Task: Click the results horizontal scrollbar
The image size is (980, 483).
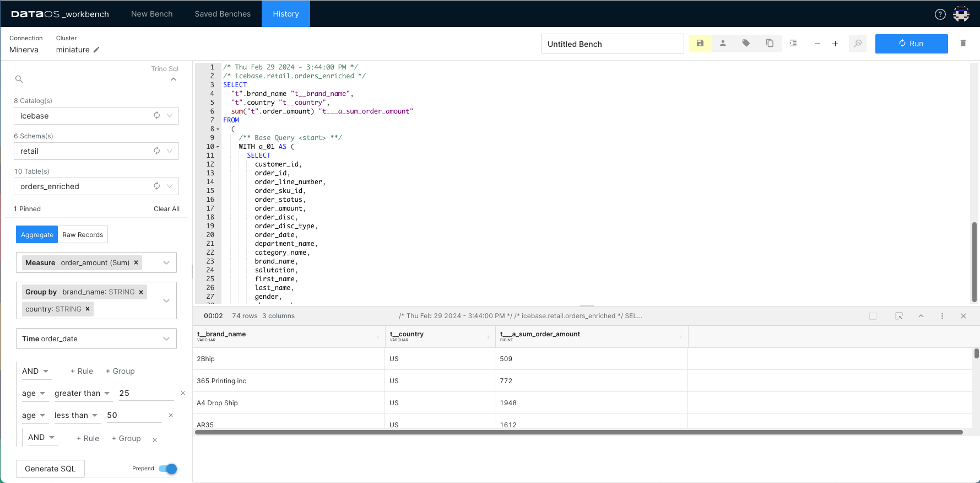Action: point(578,432)
